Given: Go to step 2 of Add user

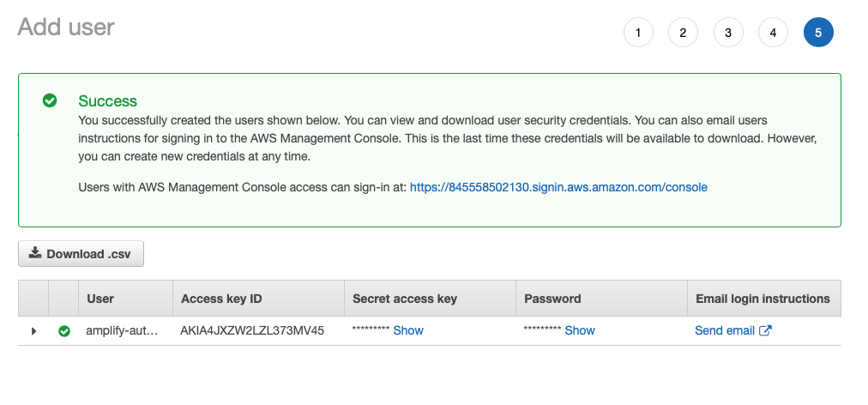Looking at the screenshot, I should 683,33.
